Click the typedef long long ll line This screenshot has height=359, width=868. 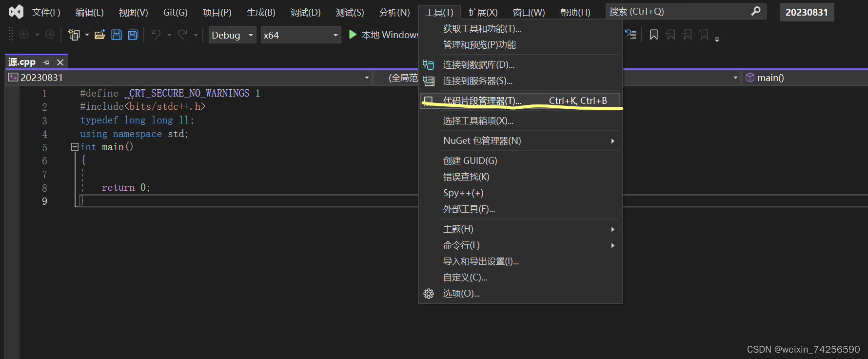[x=137, y=120]
